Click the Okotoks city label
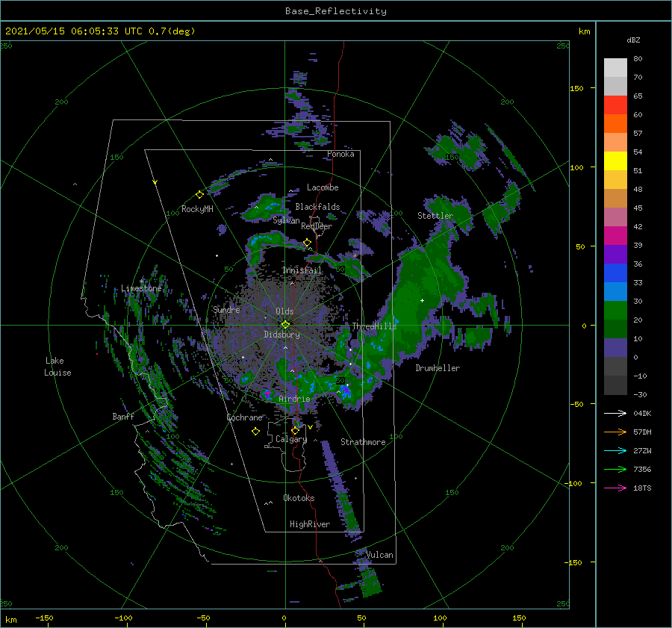The image size is (672, 628). click(x=299, y=498)
